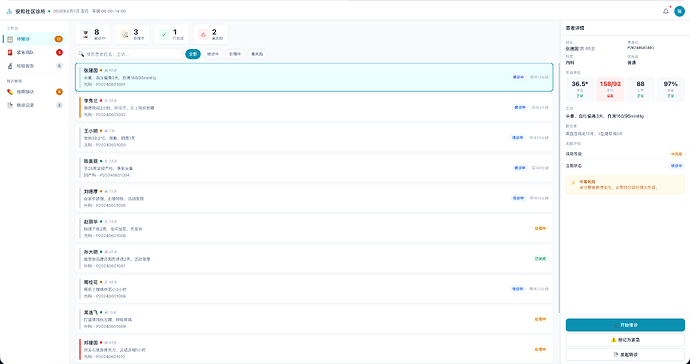
Task: Click the document icon of the sidebar item with badge 2
Action: (10, 105)
